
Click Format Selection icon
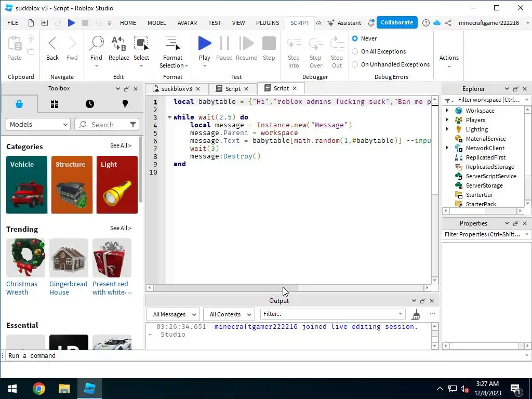172,44
